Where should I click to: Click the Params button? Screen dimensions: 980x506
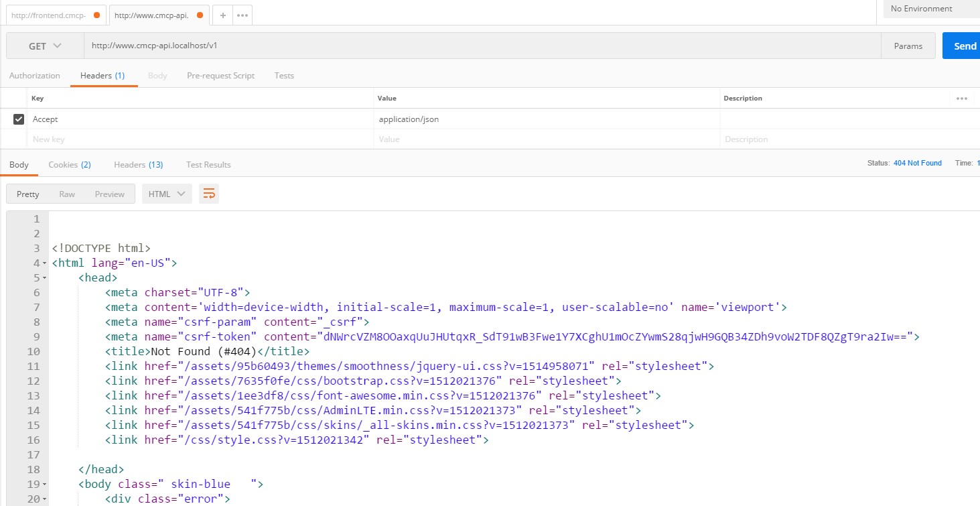pos(908,46)
